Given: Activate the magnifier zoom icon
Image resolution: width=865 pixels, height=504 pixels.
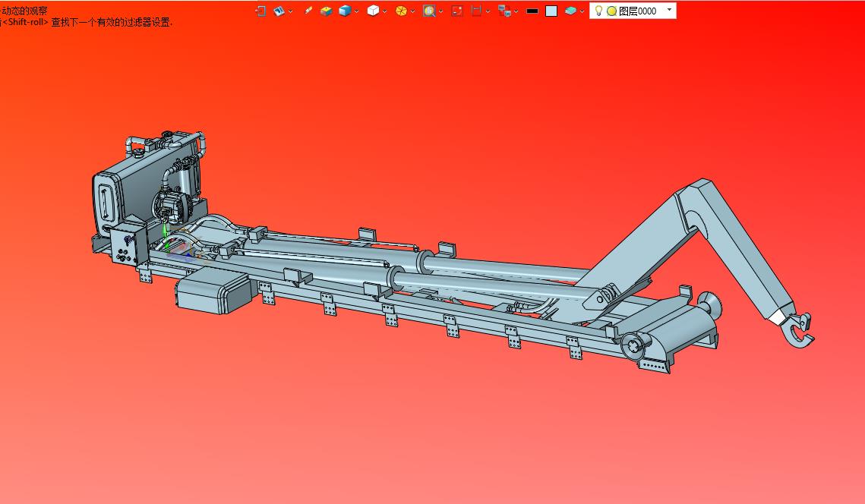Looking at the screenshot, I should pyautogui.click(x=429, y=11).
